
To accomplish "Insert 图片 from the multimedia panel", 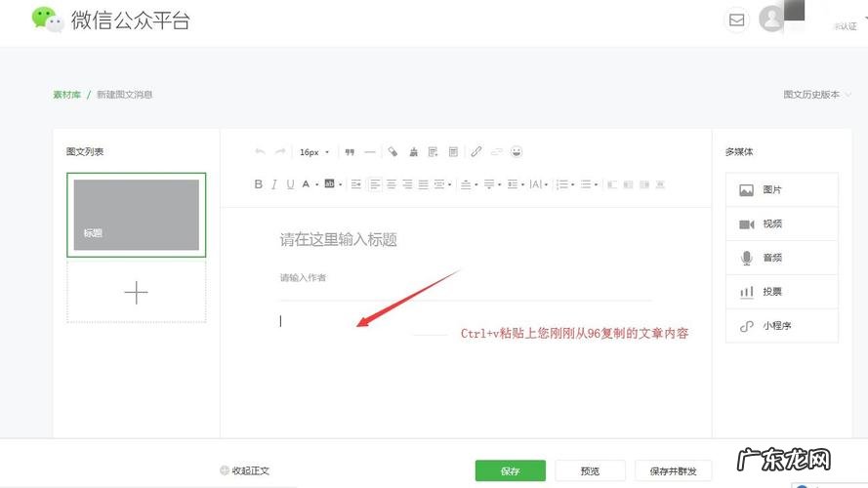I will (x=782, y=189).
